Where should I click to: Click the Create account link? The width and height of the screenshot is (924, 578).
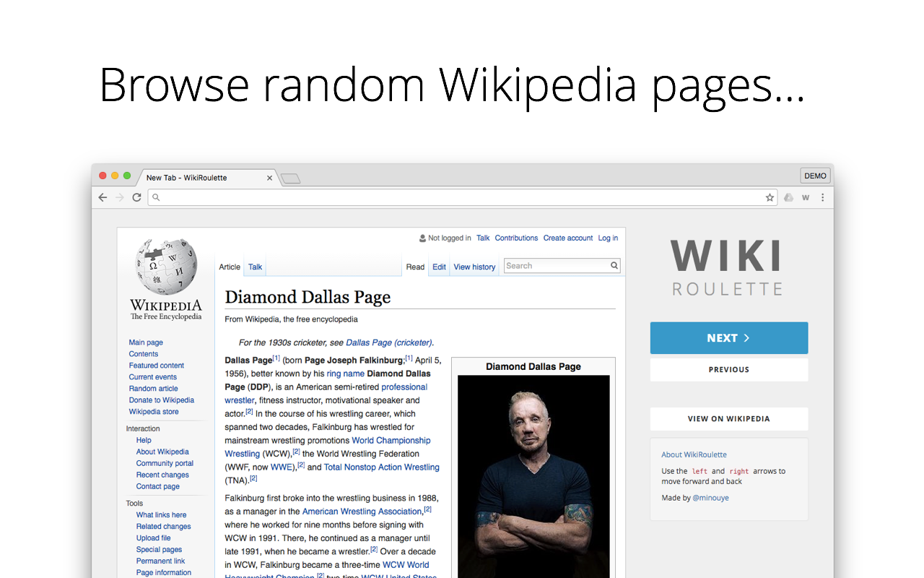(568, 238)
